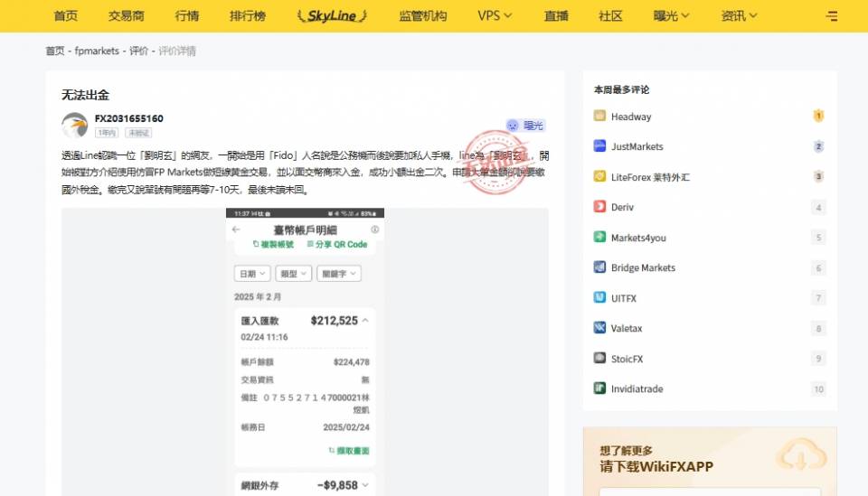Image resolution: width=868 pixels, height=496 pixels.
Task: Open Headway in weekly top comments
Action: (x=631, y=117)
